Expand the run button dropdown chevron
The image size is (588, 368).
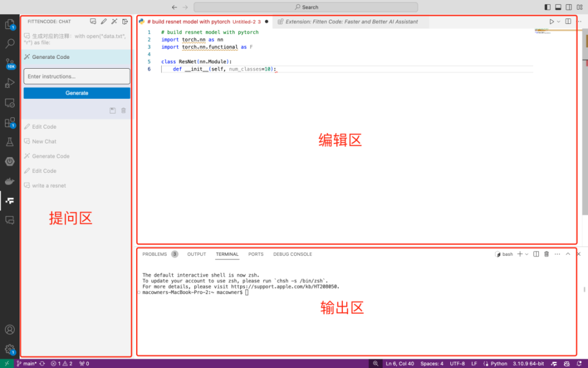[x=559, y=21]
